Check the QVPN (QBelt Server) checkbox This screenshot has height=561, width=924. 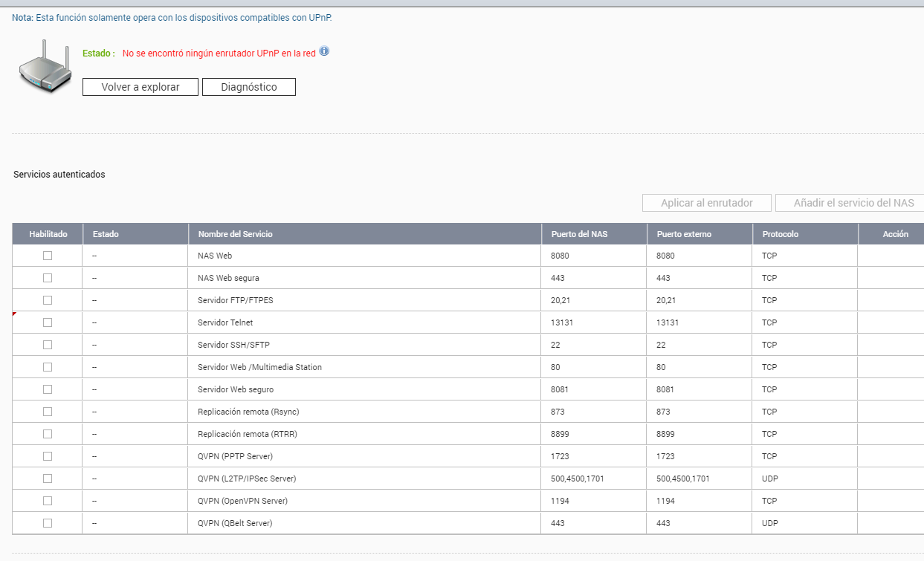[48, 523]
